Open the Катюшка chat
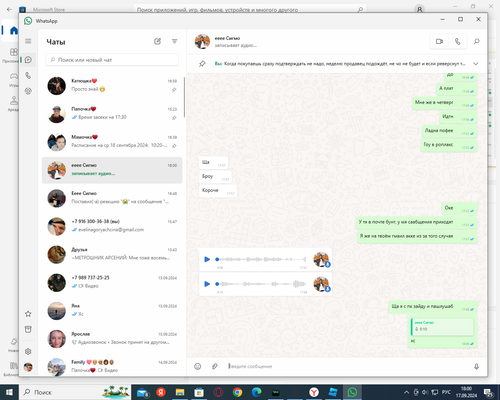The width and height of the screenshot is (500, 400). (x=112, y=86)
